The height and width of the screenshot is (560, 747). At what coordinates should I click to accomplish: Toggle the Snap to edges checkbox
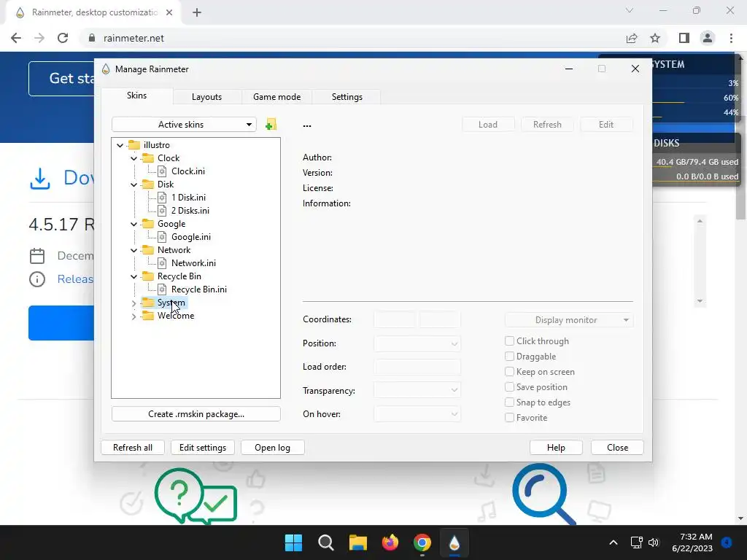[x=509, y=402]
